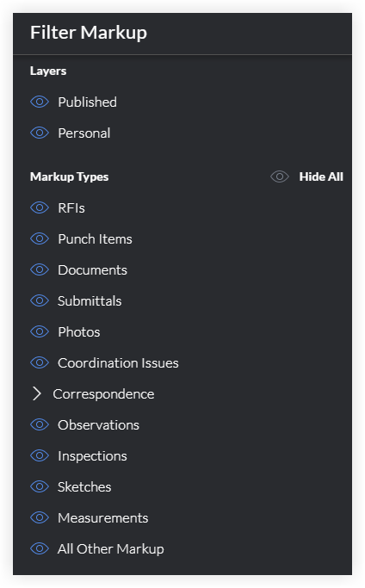Click the eye icon beside Hide All
The height and width of the screenshot is (588, 365).
point(280,176)
